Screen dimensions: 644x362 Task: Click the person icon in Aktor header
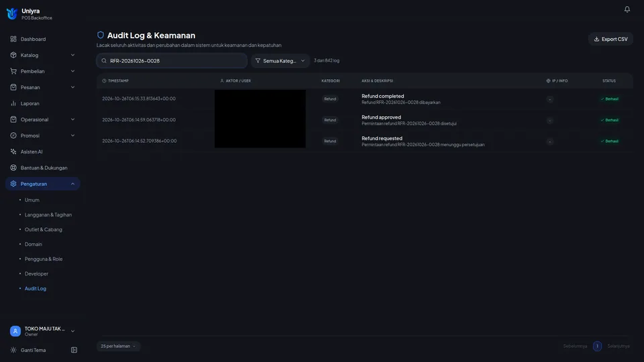pyautogui.click(x=222, y=81)
